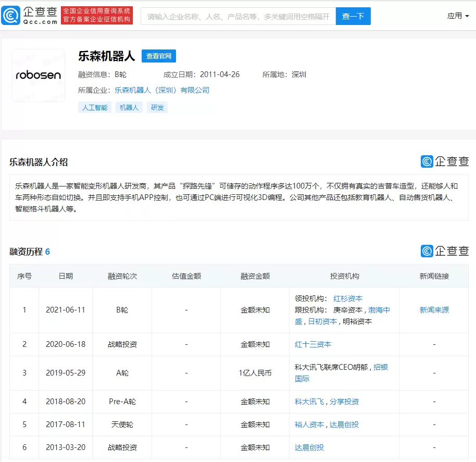Select the 研发 tag
The image size is (476, 462).
[157, 107]
